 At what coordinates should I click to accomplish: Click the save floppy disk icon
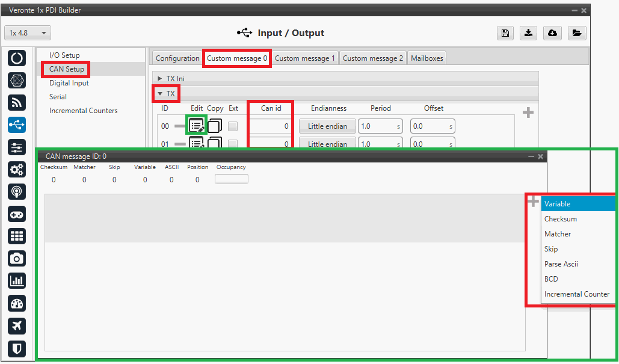click(x=505, y=34)
